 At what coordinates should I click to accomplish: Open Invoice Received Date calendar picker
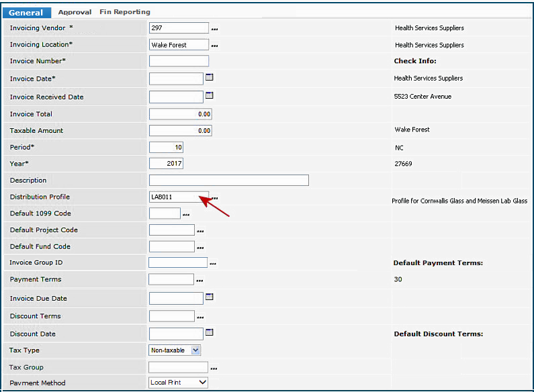pyautogui.click(x=209, y=96)
